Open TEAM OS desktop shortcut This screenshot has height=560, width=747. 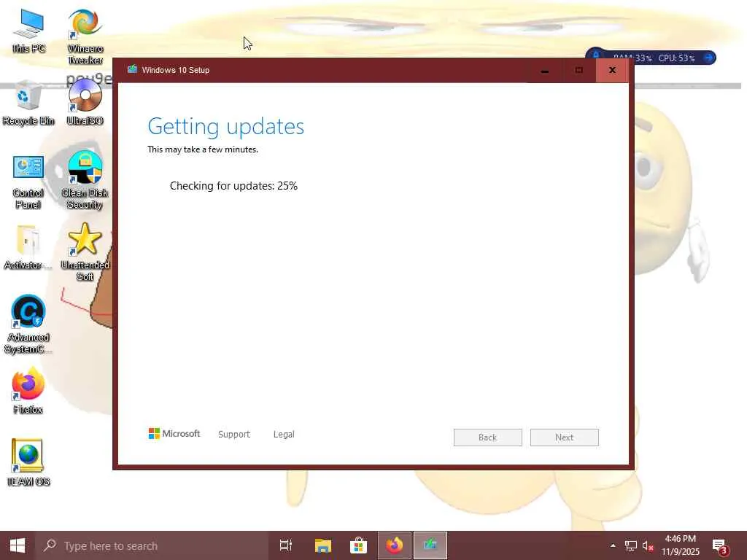coord(28,462)
